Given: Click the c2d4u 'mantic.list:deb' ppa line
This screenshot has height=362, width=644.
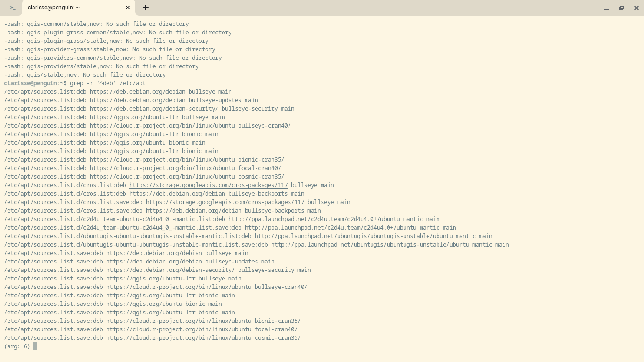Looking at the screenshot, I should pyautogui.click(x=222, y=219).
